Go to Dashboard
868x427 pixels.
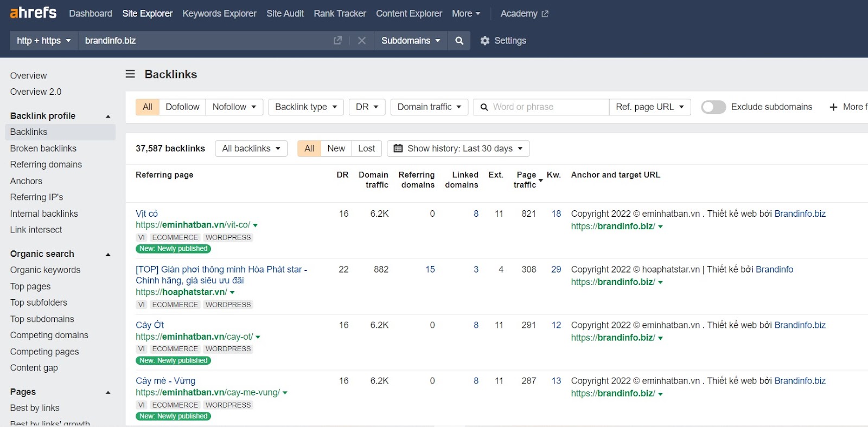pyautogui.click(x=91, y=14)
